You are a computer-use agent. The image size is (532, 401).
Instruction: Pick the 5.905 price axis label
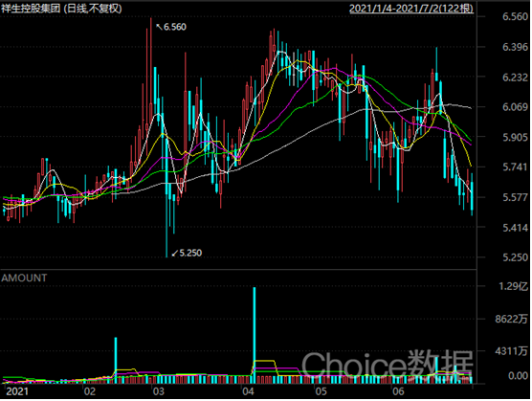(x=516, y=138)
